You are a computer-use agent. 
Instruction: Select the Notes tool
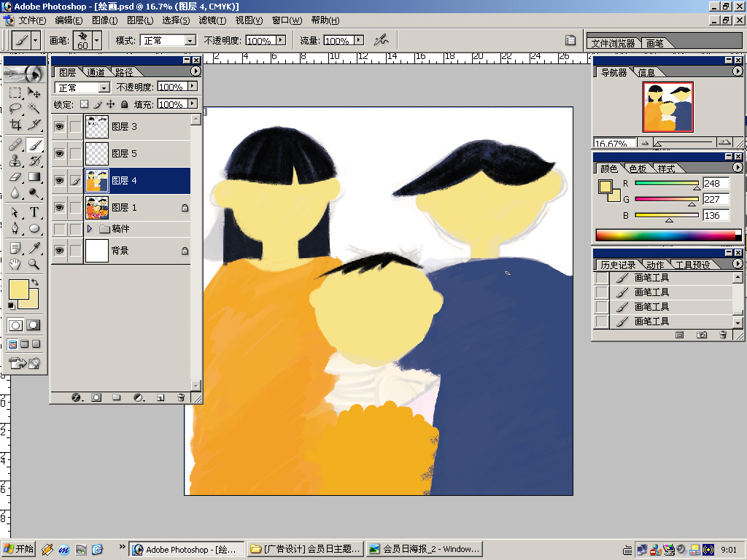point(15,248)
